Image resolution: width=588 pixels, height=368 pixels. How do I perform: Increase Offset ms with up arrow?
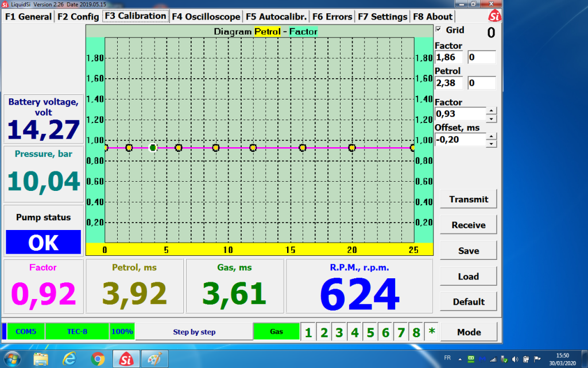click(492, 136)
